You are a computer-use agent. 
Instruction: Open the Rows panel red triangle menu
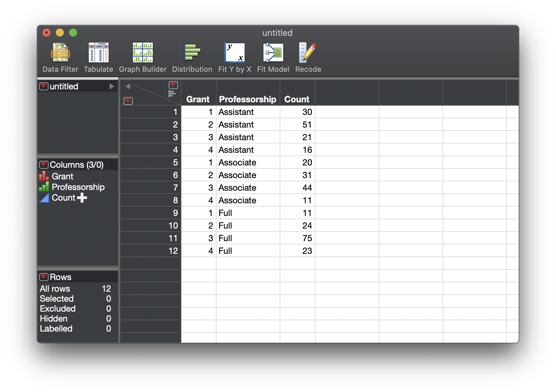pyautogui.click(x=44, y=277)
